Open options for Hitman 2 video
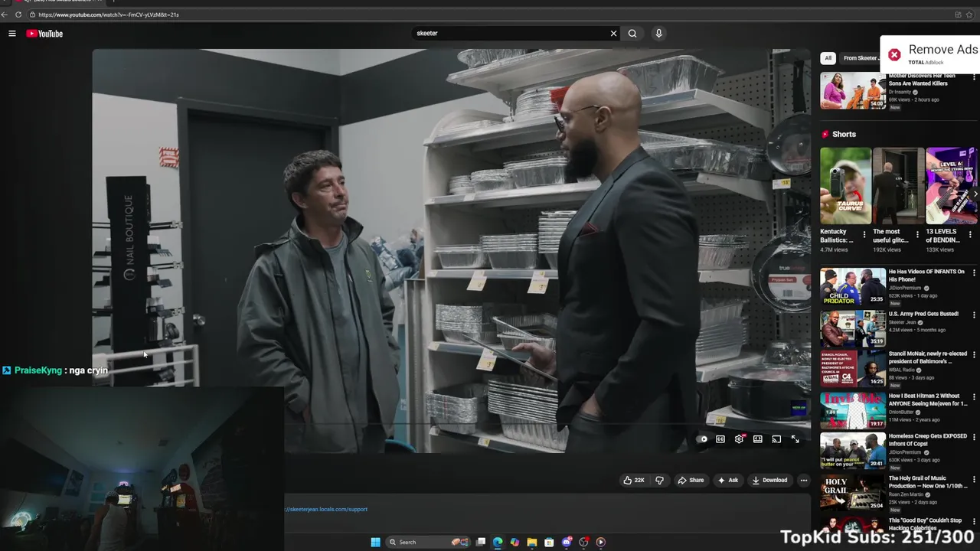Image resolution: width=980 pixels, height=551 pixels. (x=974, y=396)
